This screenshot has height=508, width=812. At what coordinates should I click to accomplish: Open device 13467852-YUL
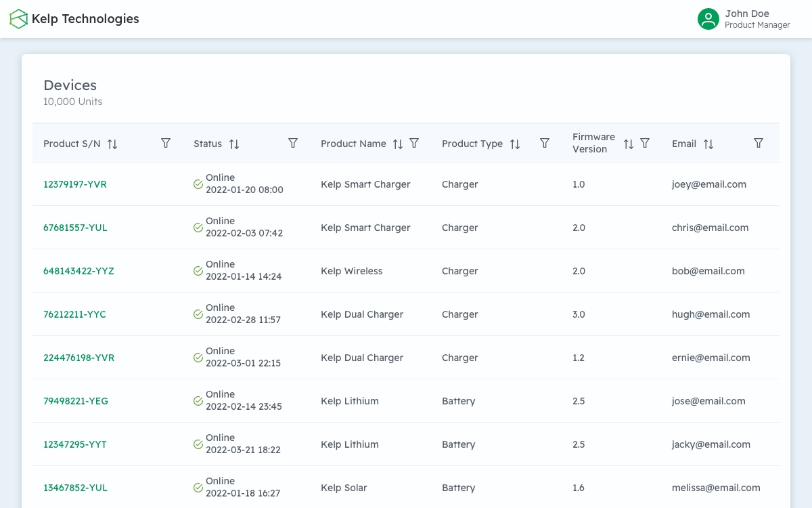pos(76,488)
